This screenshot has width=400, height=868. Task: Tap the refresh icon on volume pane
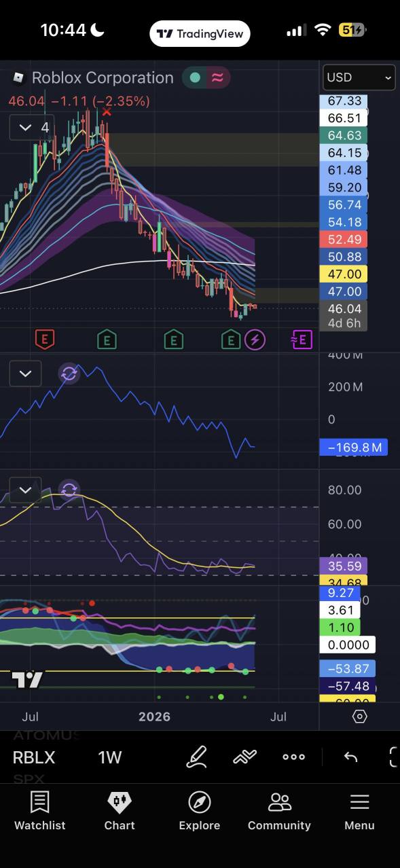tap(69, 373)
